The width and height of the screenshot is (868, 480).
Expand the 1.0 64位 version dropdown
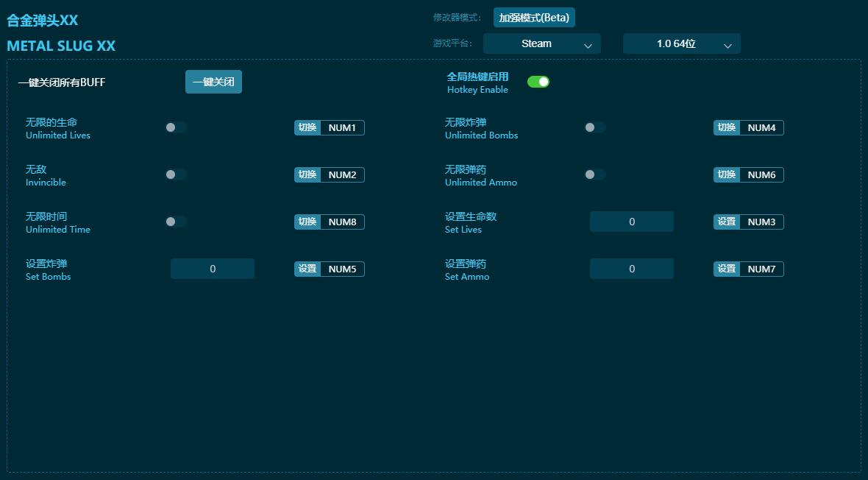point(681,44)
